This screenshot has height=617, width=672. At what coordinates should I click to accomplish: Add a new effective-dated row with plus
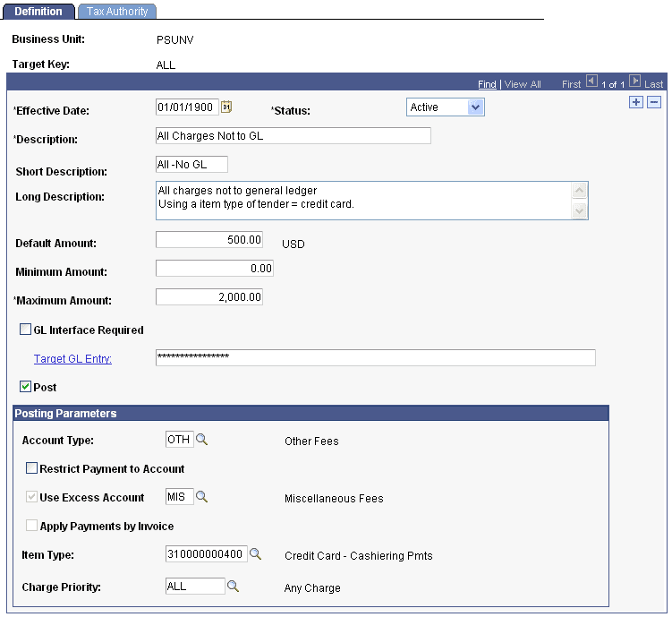635,102
